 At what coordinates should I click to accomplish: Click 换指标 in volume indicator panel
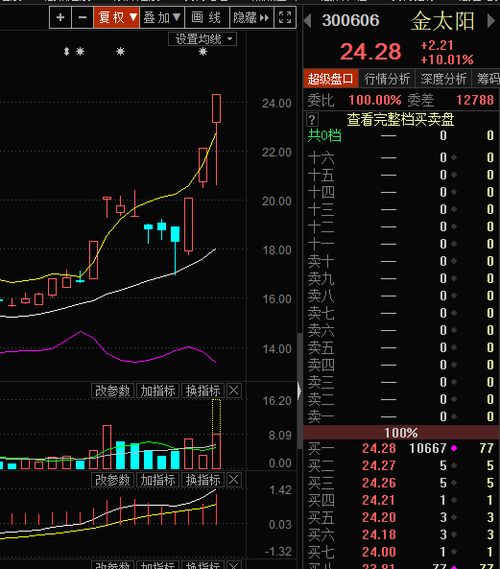pyautogui.click(x=203, y=391)
